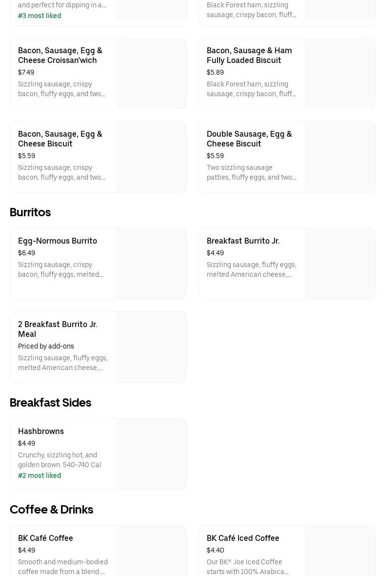The height and width of the screenshot is (576, 392).
Task: Click the Double Sausage Biscuit image thumbnail
Action: click(x=339, y=157)
